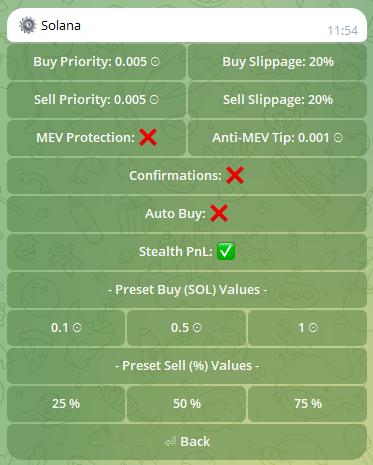Click the gear icon next to Solana
The height and width of the screenshot is (465, 373).
27,25
